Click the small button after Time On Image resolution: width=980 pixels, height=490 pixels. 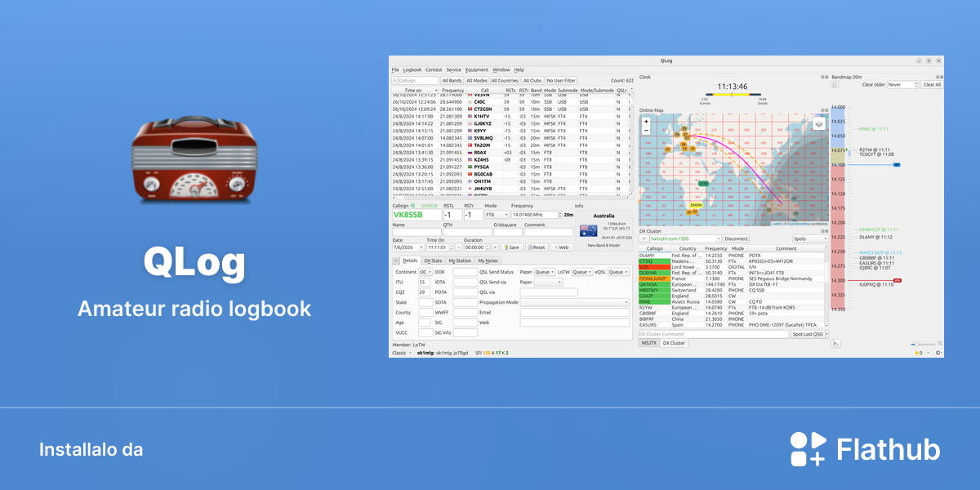pos(458,247)
